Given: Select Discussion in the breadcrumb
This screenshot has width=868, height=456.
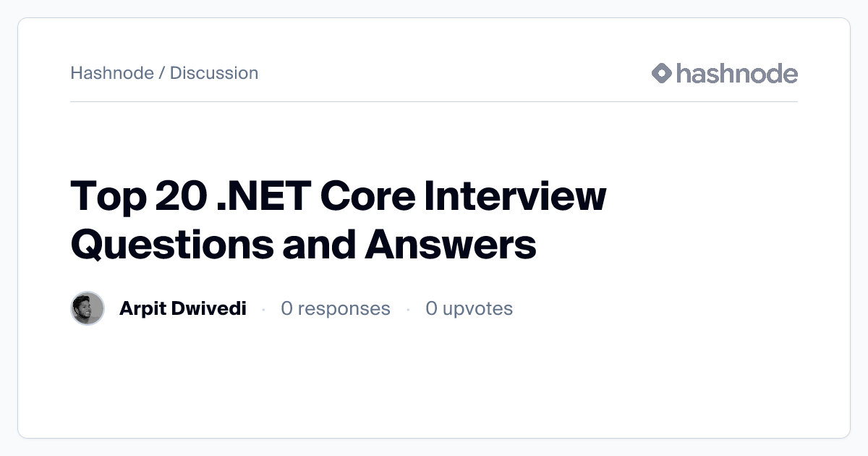Looking at the screenshot, I should [x=214, y=73].
